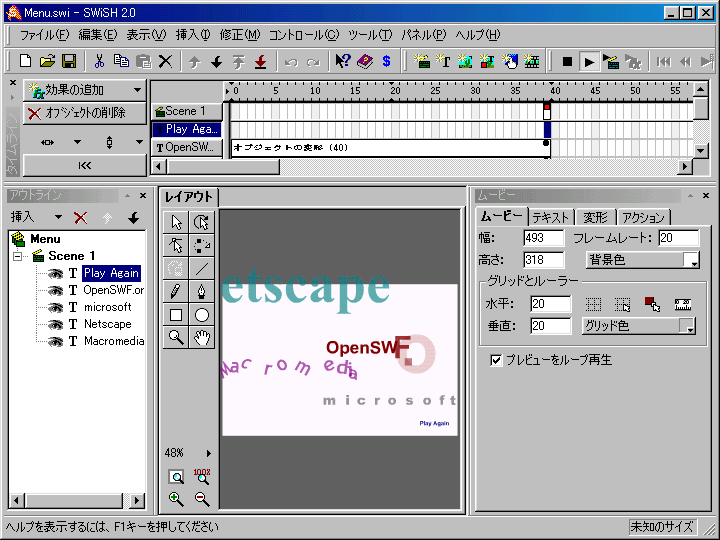
Task: Open the Edit menu
Action: pyautogui.click(x=97, y=35)
